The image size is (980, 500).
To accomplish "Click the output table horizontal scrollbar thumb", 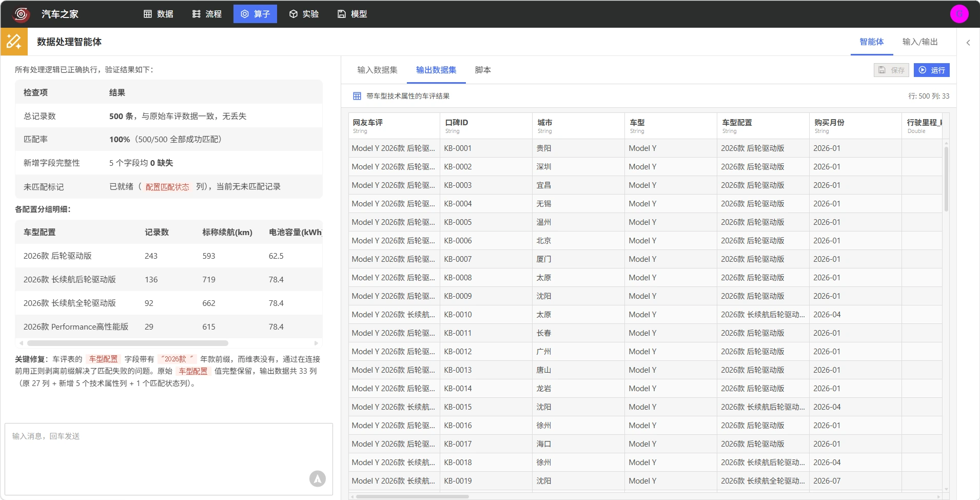I will [413, 497].
